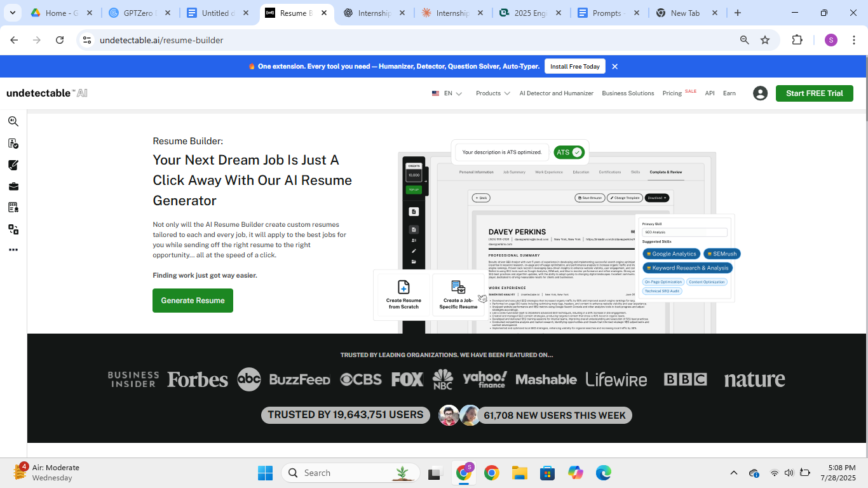Click the Wi-Fi network icon in system tray
Viewport: 868px width, 488px height.
click(x=774, y=473)
